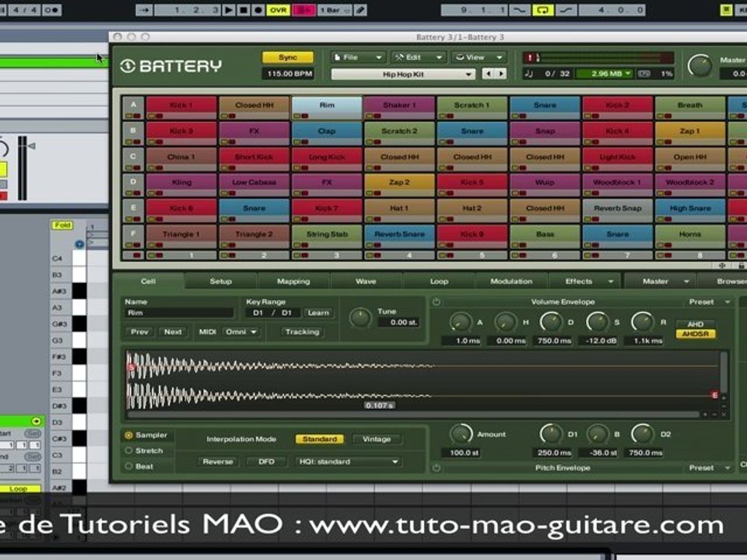
Task: Click the Release knob labeled R
Action: pos(642,322)
